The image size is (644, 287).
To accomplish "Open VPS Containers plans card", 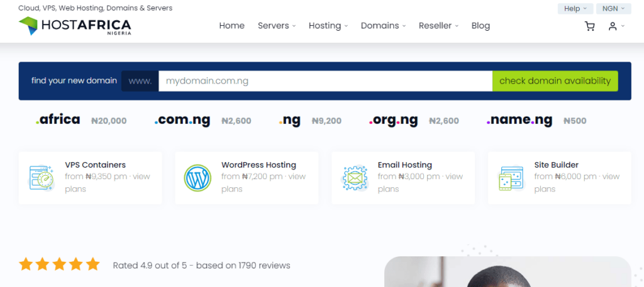I will pos(91,178).
